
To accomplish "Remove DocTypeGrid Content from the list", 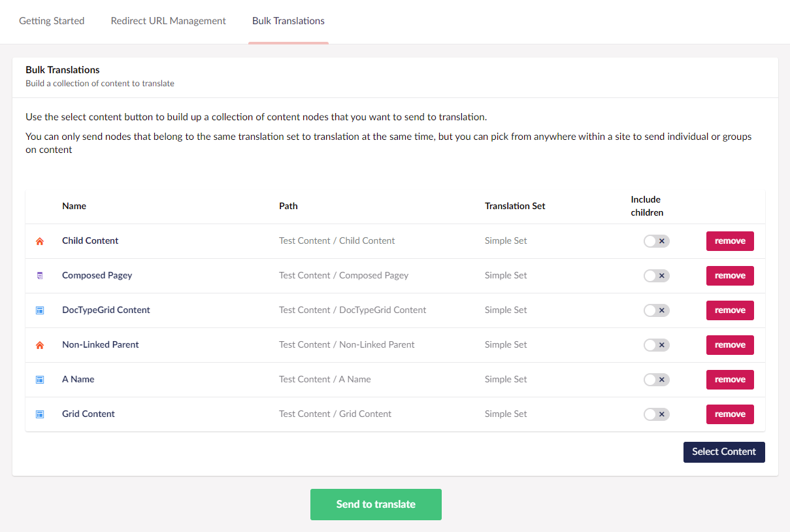I will (730, 310).
